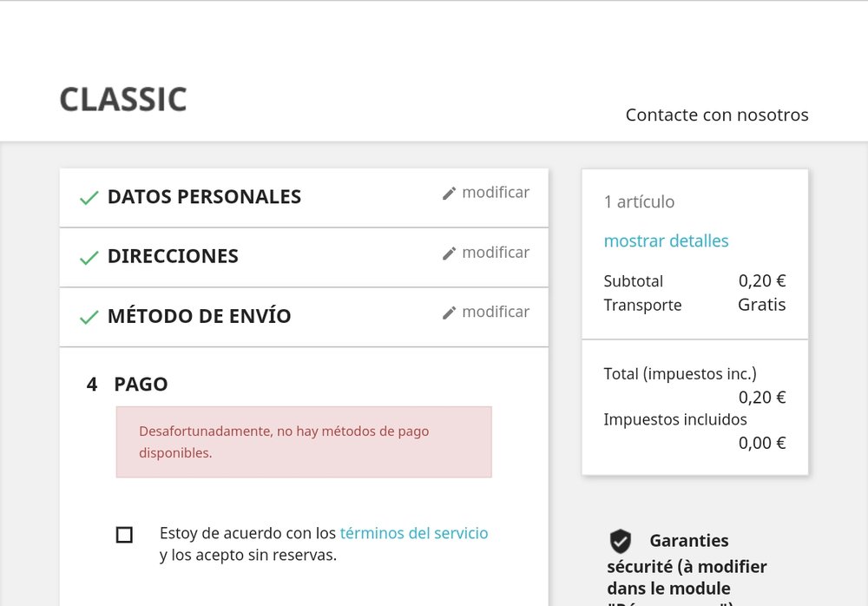Check the terms of service agreement checkbox
Viewport: 868px width, 606px height.
point(124,535)
